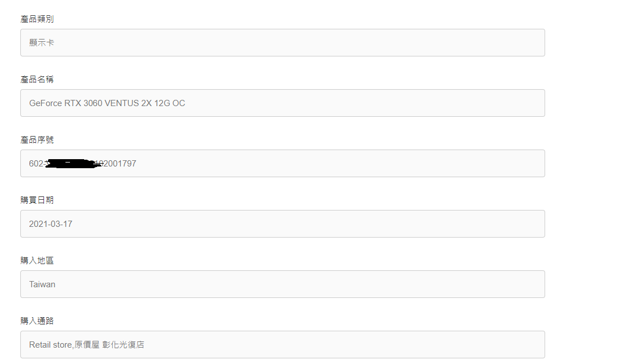Focus the 產品序號 serial number field
636x364 pixels.
click(282, 164)
